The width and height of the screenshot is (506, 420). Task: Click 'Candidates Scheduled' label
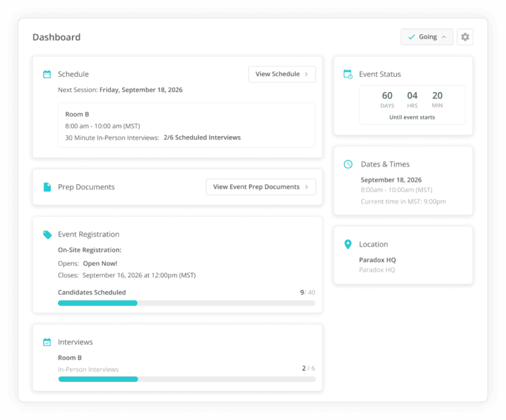tap(92, 292)
